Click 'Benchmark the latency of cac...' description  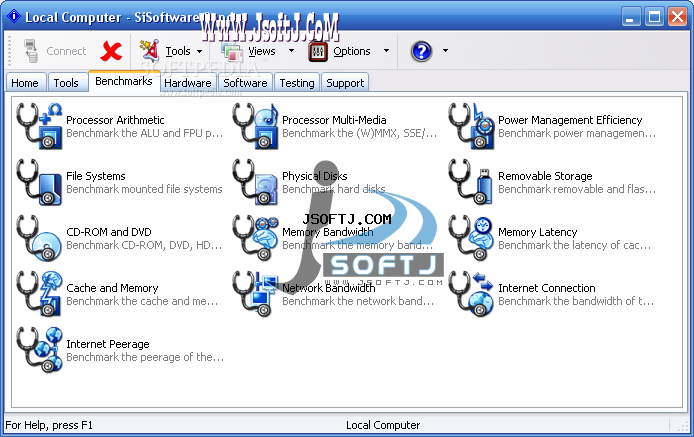click(x=574, y=245)
